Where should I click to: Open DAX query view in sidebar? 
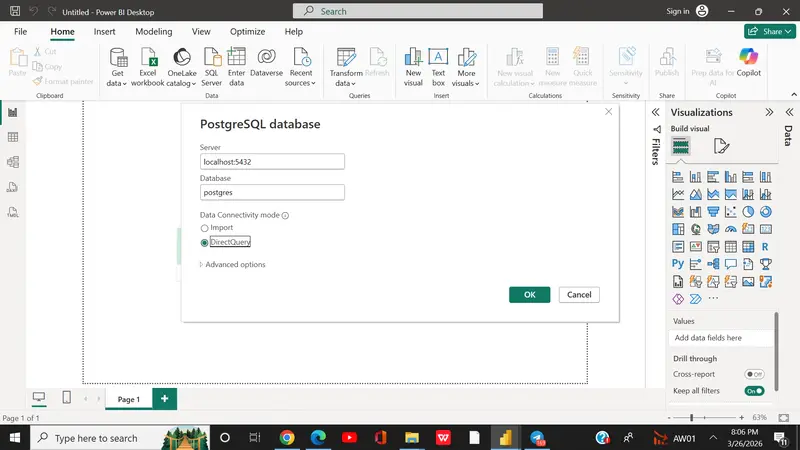[13, 187]
